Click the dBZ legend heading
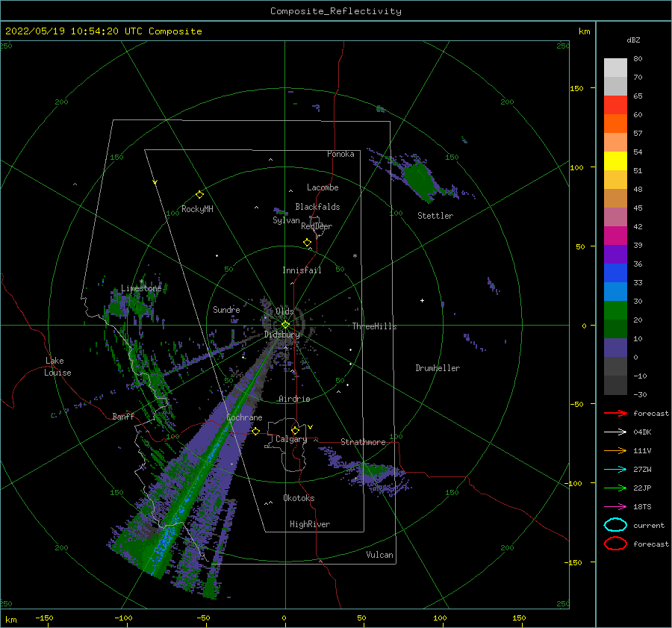 633,40
